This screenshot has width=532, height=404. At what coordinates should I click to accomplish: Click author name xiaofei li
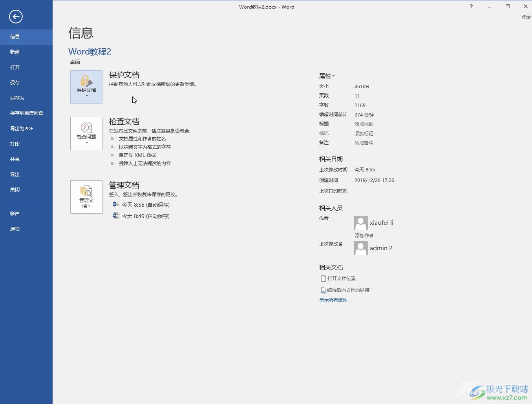tap(382, 223)
